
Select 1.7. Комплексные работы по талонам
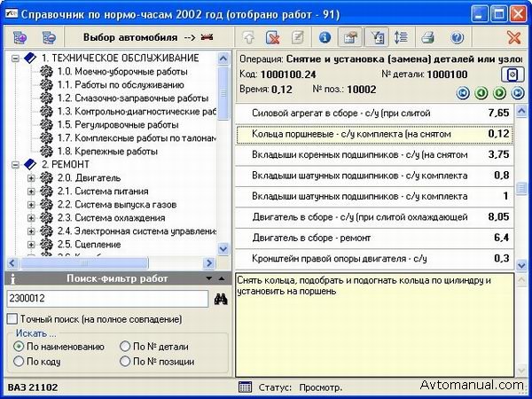pyautogui.click(x=137, y=138)
